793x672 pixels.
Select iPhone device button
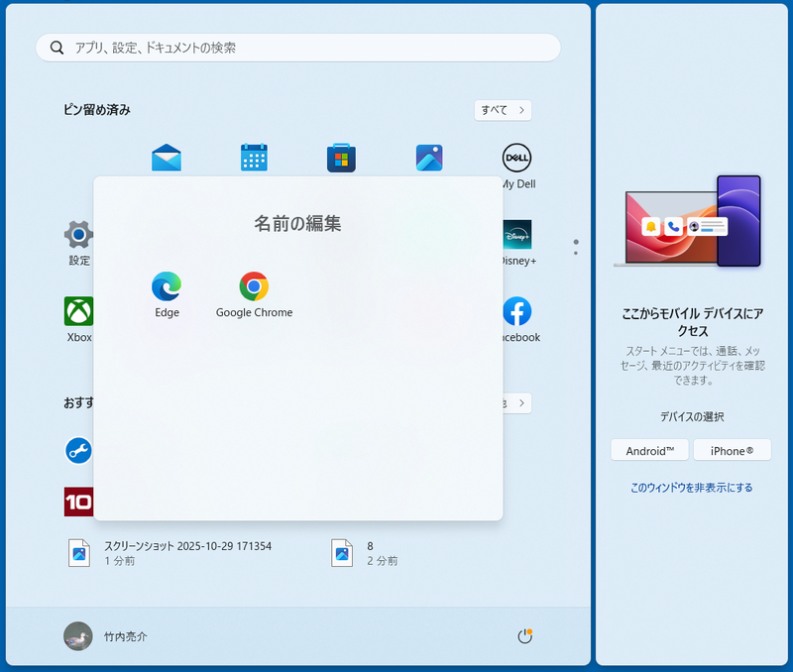732,451
